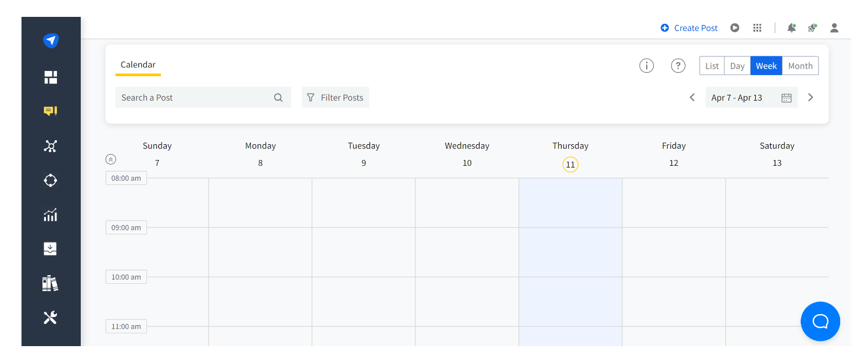Open the dashboard grid icon in sidebar

pos(51,77)
